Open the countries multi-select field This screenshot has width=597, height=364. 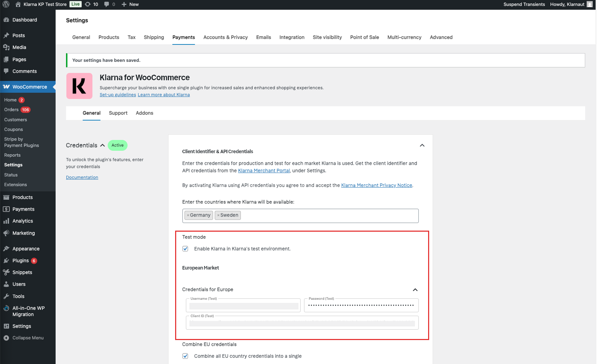click(x=300, y=216)
